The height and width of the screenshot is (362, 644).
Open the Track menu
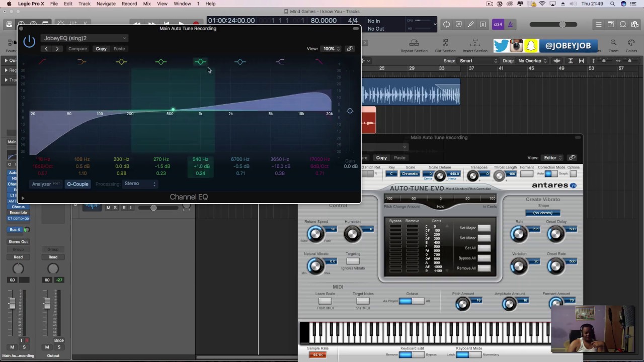[x=85, y=4]
